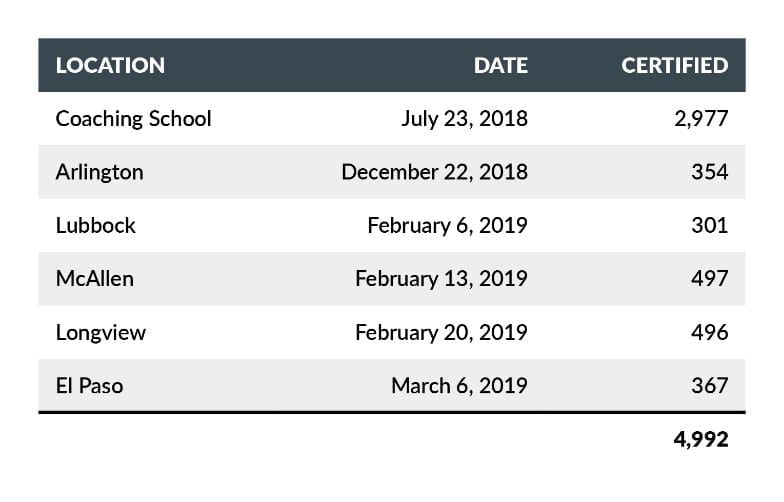784x502 pixels.
Task: Select the Longview location cell
Action: [x=100, y=332]
